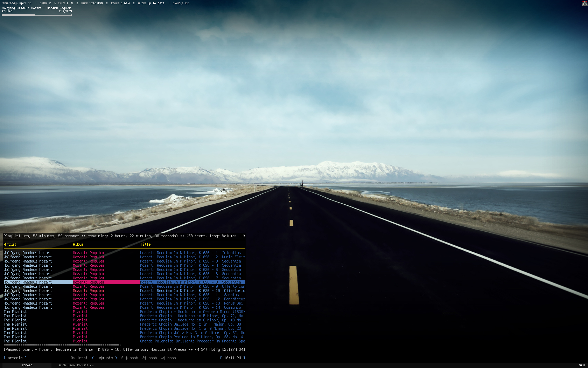Click the Album column header

click(78, 244)
